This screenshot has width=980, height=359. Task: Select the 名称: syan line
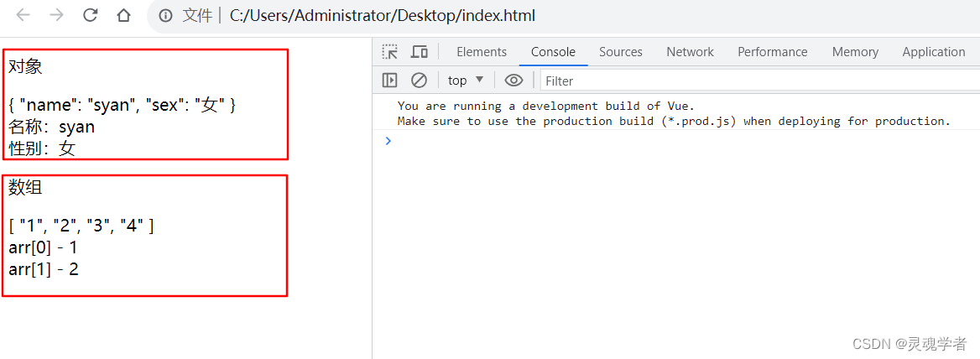click(51, 127)
